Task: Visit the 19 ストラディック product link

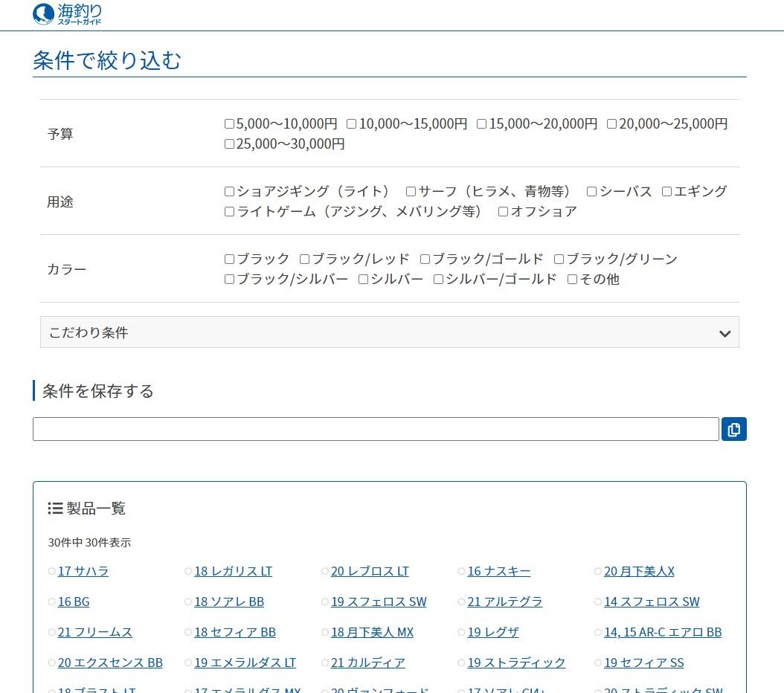Action: [x=516, y=663]
